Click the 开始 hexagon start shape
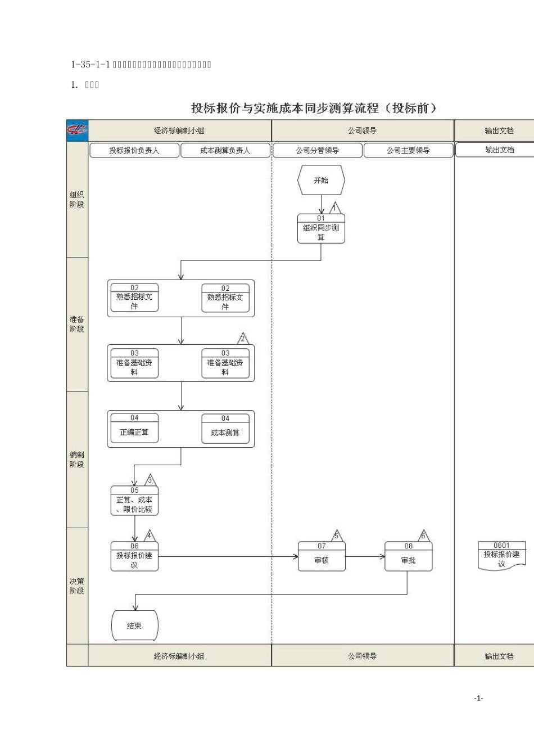534x756 pixels. click(321, 181)
